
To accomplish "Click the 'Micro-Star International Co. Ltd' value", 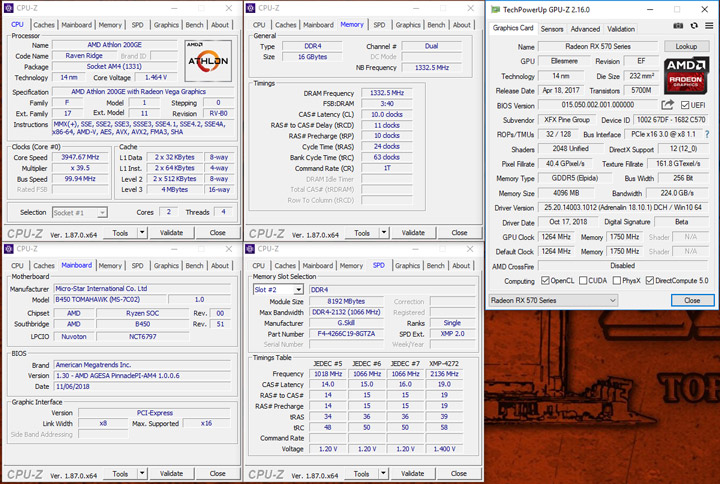I will point(142,289).
